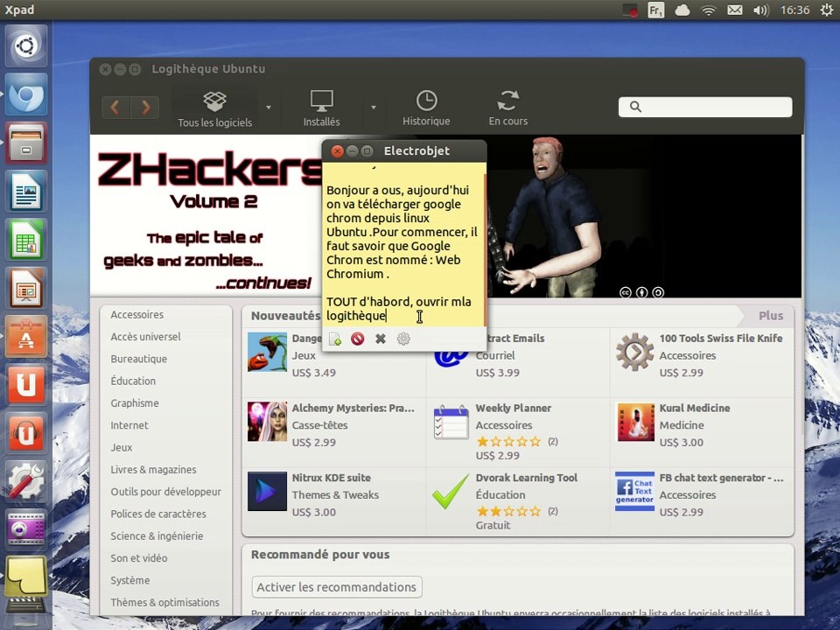Go back in Logithèque Ubuntu

[115, 108]
